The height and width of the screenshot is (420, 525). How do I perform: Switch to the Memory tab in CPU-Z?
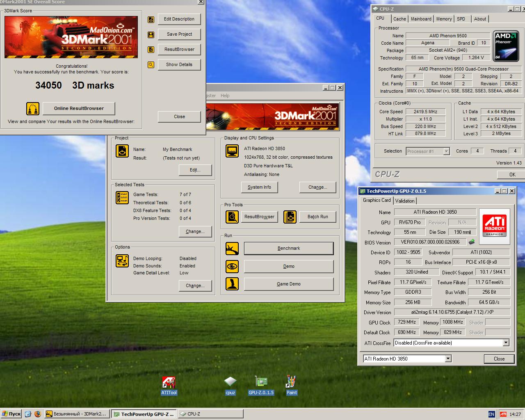click(444, 19)
